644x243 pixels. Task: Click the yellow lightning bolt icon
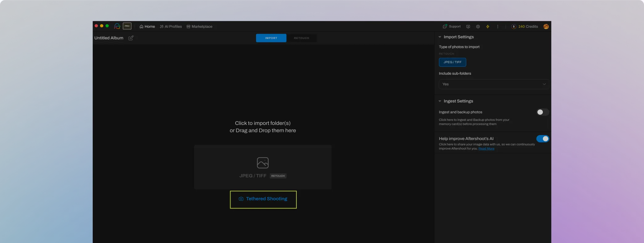click(488, 27)
